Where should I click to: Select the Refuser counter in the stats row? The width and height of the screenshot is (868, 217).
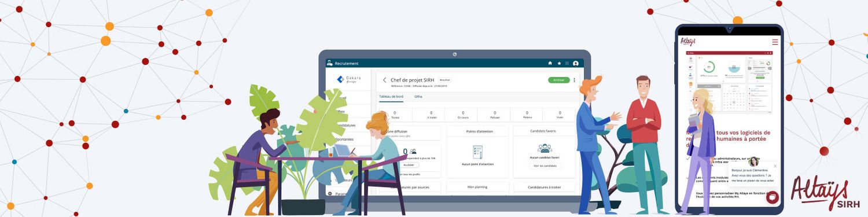(x=494, y=115)
